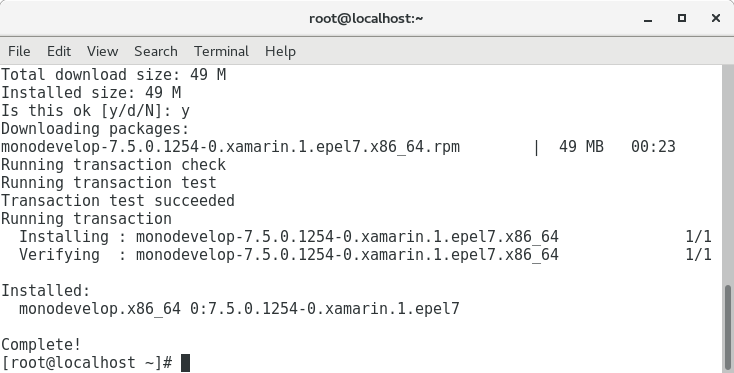Click the 'Is this ok [y/d/N]' line

click(x=95, y=110)
